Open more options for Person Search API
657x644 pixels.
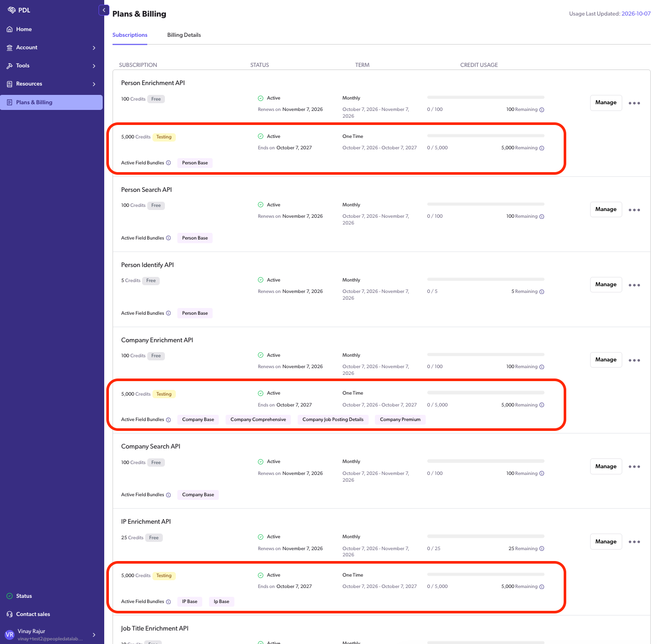tap(634, 210)
